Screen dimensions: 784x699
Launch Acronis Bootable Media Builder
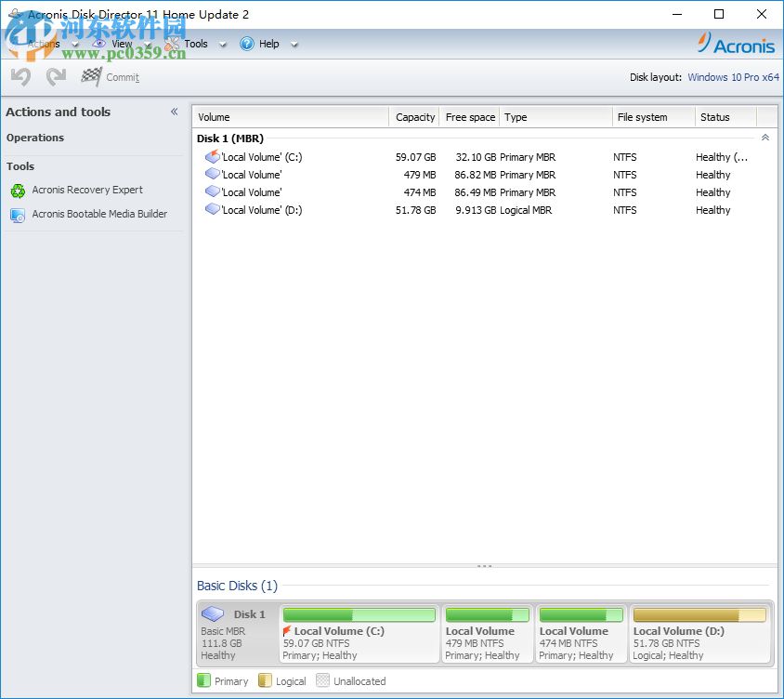[99, 214]
